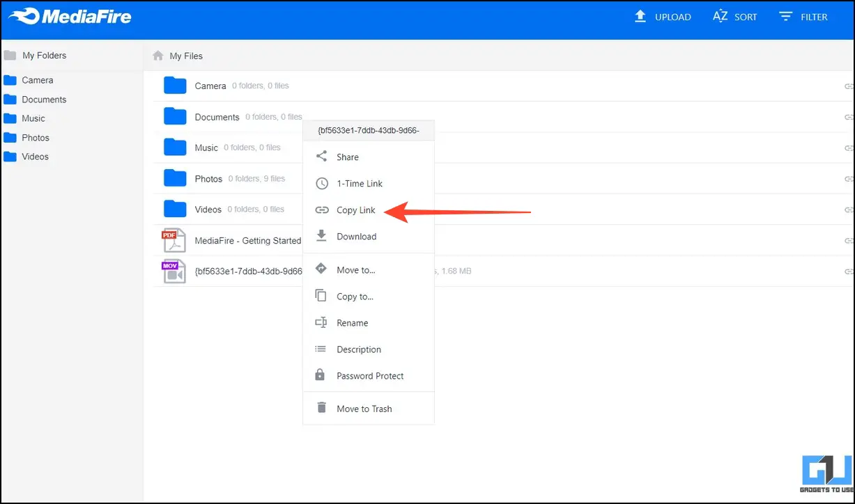Choose Rename from context menu
The width and height of the screenshot is (855, 504).
369,323
